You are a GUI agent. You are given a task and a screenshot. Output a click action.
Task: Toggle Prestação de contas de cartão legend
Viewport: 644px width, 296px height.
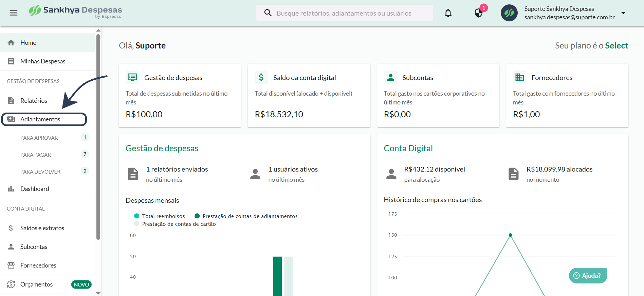tap(175, 224)
